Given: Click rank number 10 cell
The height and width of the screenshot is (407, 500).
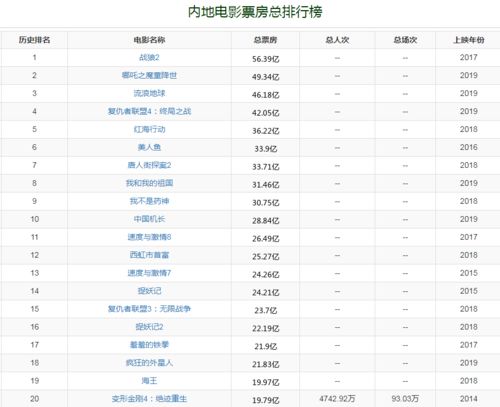Looking at the screenshot, I should 34,219.
